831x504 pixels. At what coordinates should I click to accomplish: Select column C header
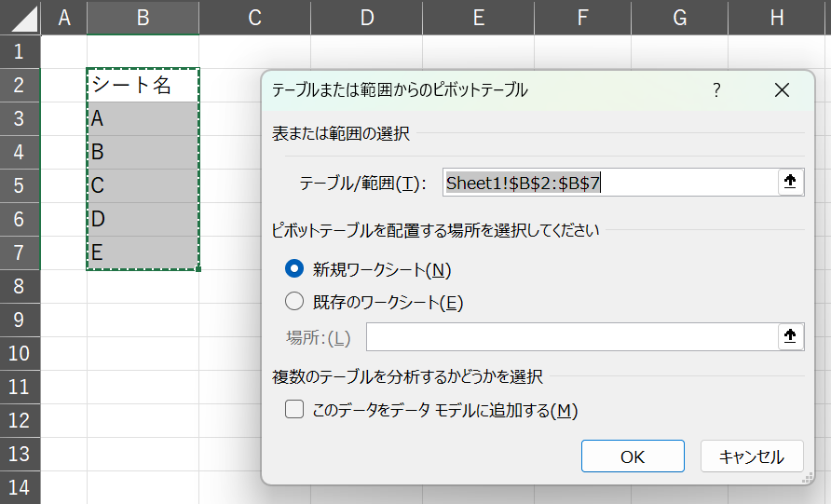coord(254,18)
